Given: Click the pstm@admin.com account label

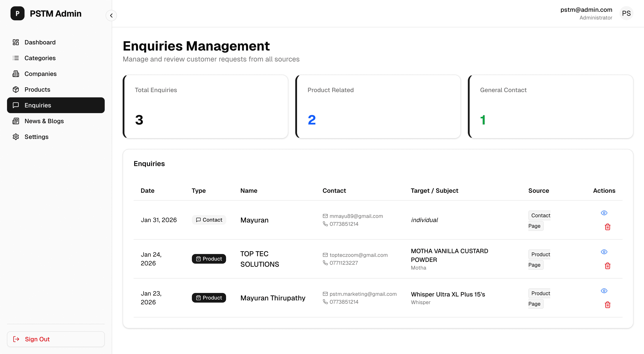Looking at the screenshot, I should pyautogui.click(x=586, y=10).
